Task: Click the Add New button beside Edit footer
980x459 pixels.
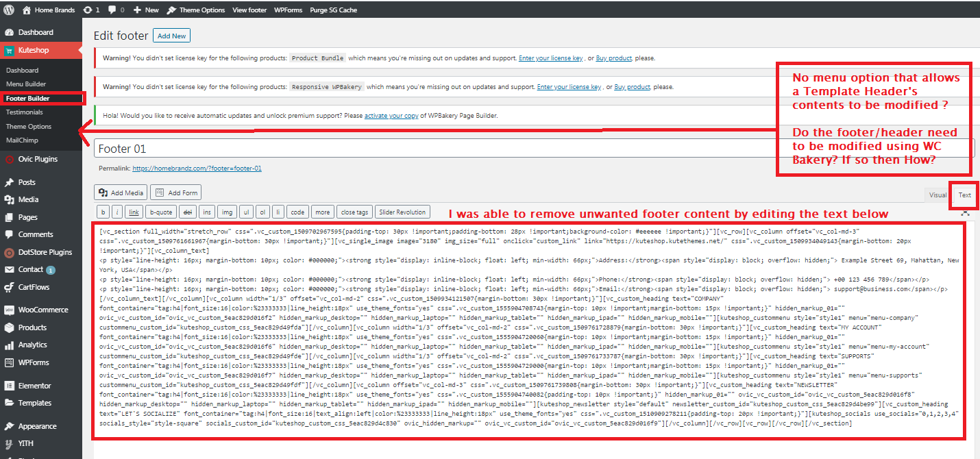Action: (171, 36)
